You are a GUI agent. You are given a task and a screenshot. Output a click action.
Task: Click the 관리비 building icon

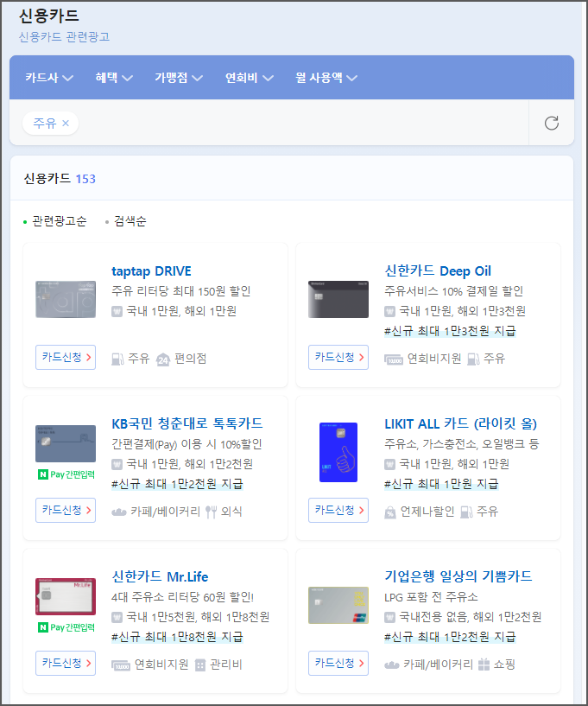(x=200, y=665)
